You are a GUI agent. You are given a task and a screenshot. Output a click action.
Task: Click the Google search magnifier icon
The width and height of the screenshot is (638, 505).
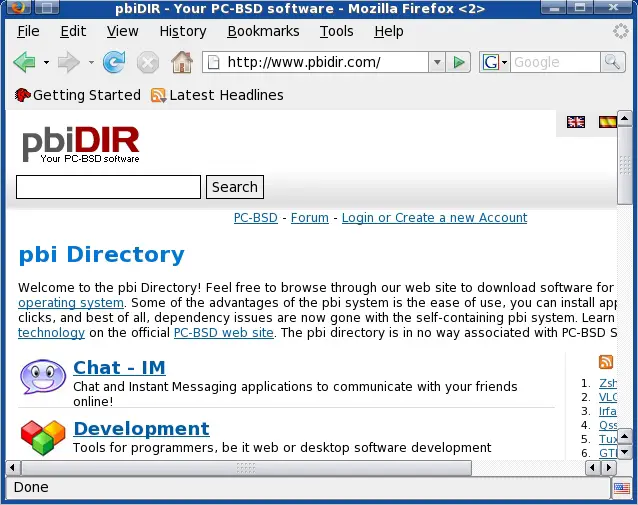[612, 62]
